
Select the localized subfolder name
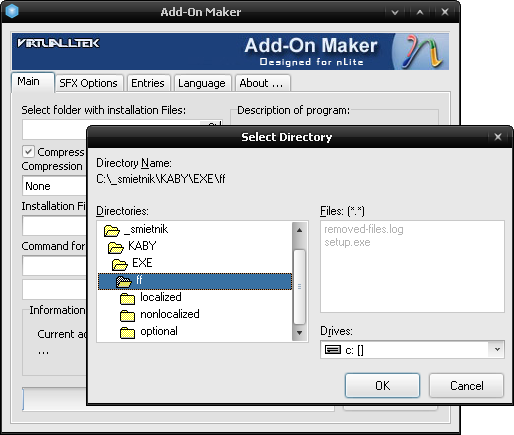[x=161, y=297]
